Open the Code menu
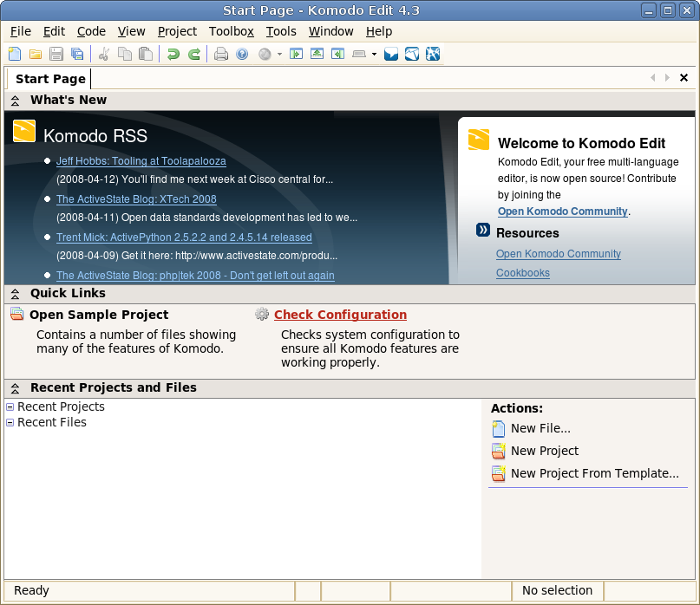Image resolution: width=700 pixels, height=605 pixels. [x=91, y=31]
